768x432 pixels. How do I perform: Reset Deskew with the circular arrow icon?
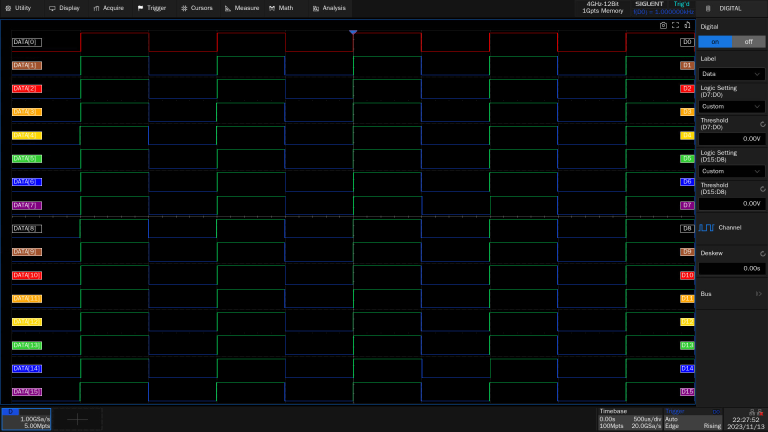pyautogui.click(x=762, y=253)
